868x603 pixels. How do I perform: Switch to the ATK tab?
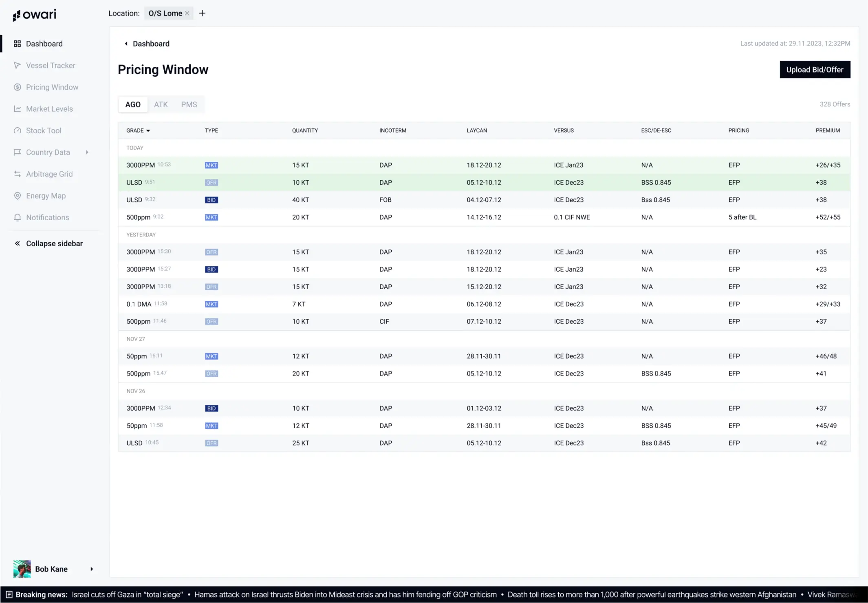click(161, 104)
